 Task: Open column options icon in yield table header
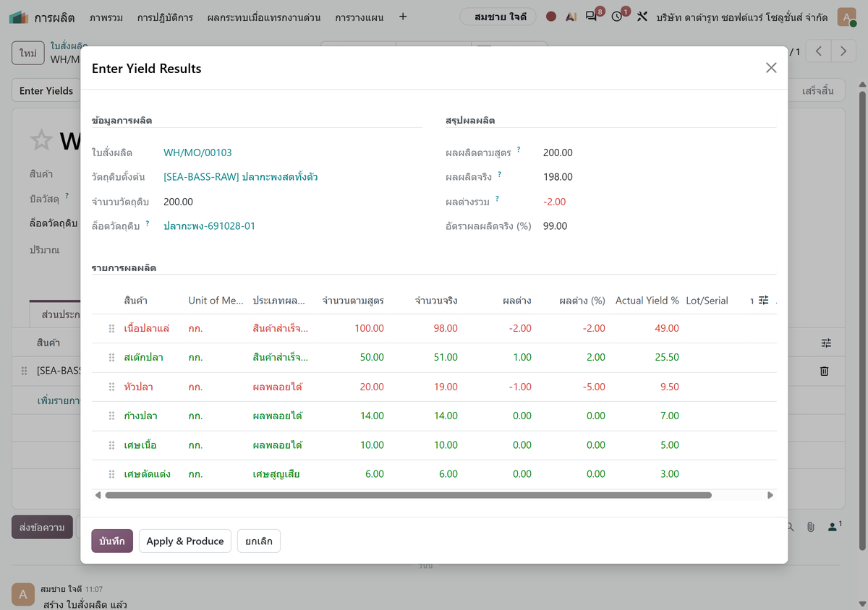click(763, 300)
